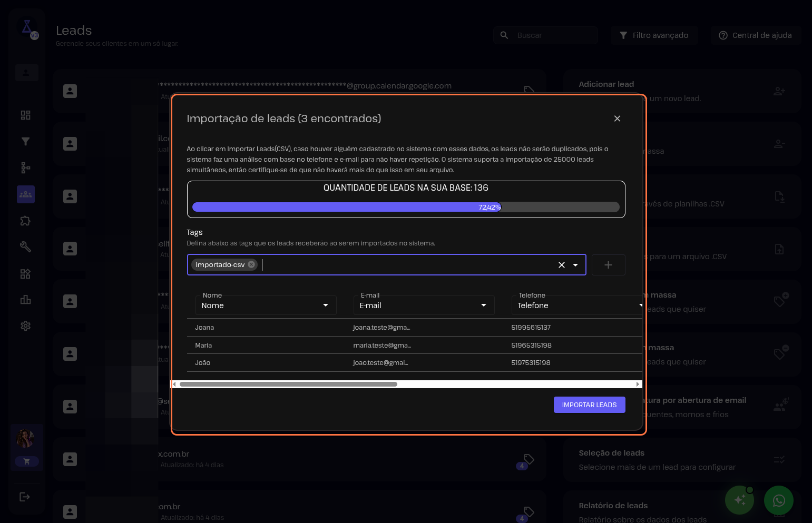
Task: Close the lead import dialog
Action: pos(617,119)
